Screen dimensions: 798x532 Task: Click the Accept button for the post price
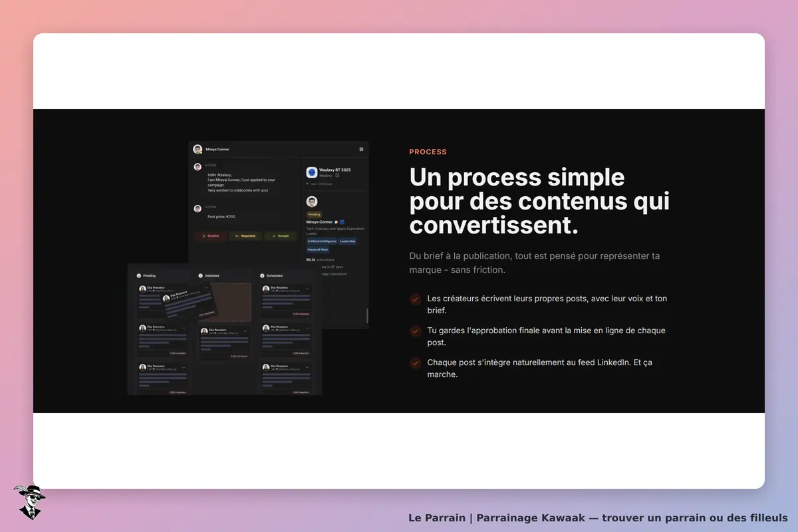pyautogui.click(x=280, y=235)
